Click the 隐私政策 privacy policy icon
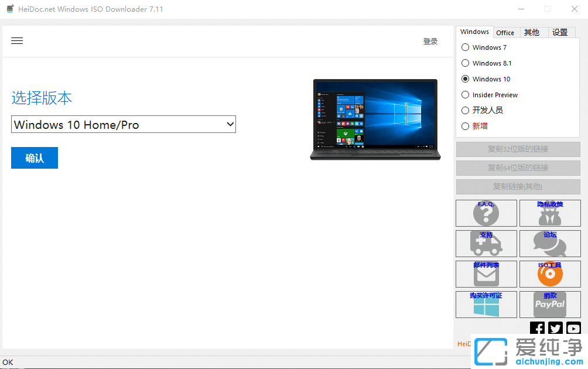This screenshot has height=369, width=588. point(549,213)
